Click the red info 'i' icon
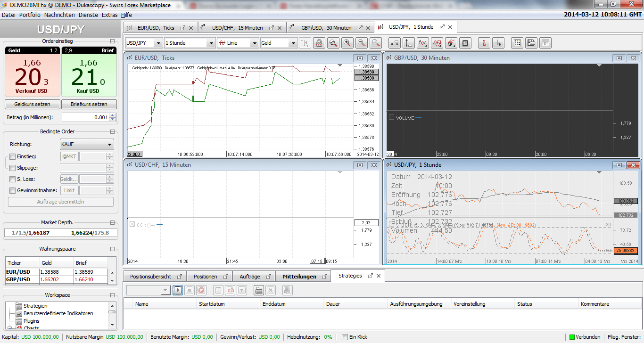This screenshot has height=343, width=644. (x=484, y=43)
